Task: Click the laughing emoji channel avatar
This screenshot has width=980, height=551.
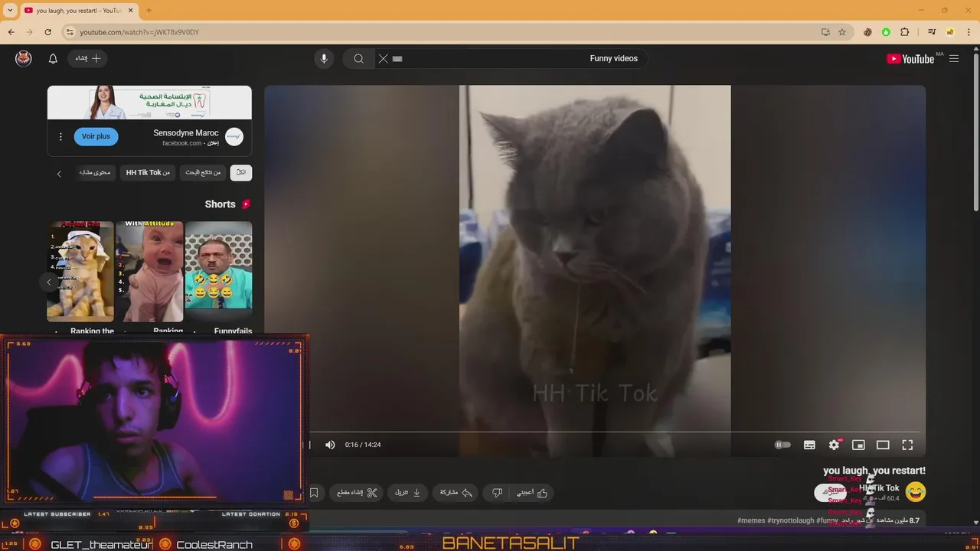Action: [x=915, y=492]
